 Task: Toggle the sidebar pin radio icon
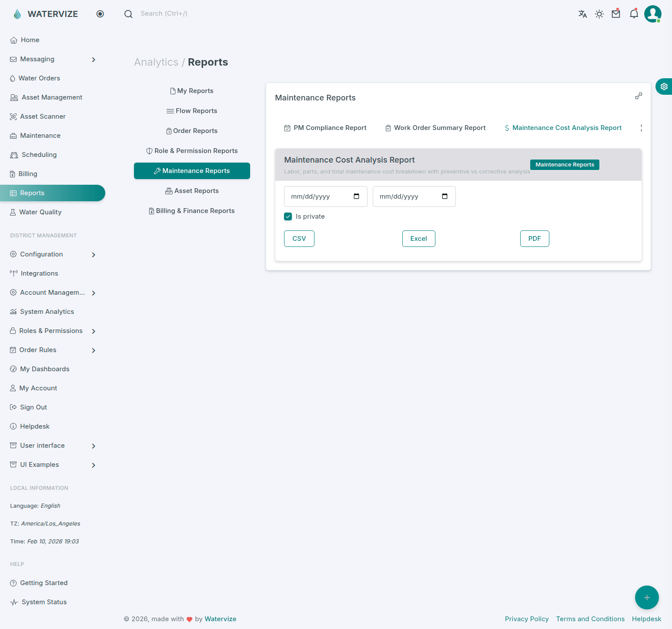(x=100, y=14)
